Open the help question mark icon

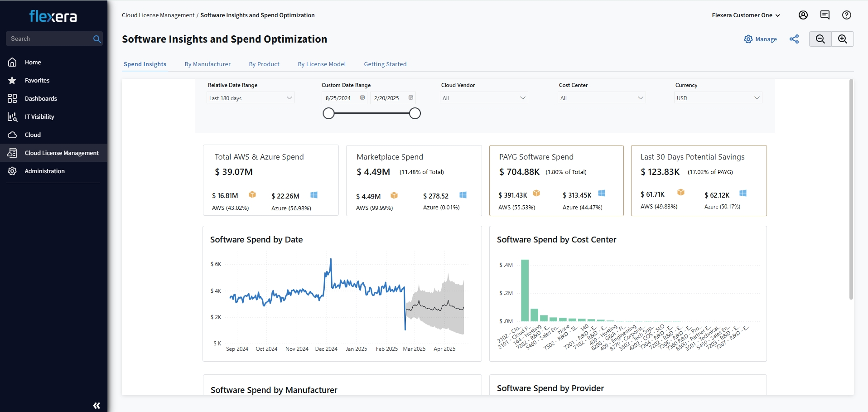click(846, 15)
